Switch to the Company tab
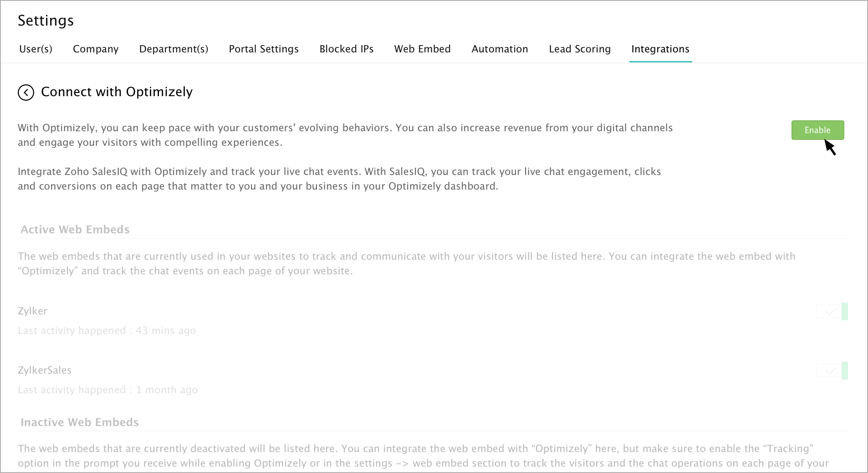This screenshot has height=473, width=868. 96,49
